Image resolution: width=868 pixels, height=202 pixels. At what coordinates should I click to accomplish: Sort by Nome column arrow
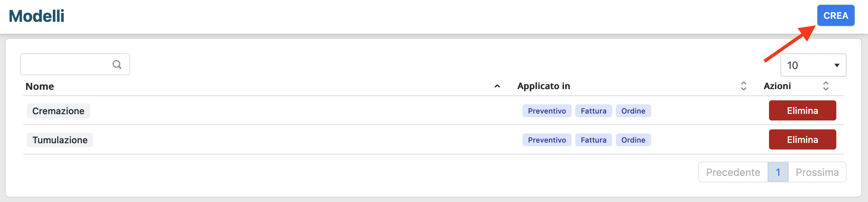497,86
